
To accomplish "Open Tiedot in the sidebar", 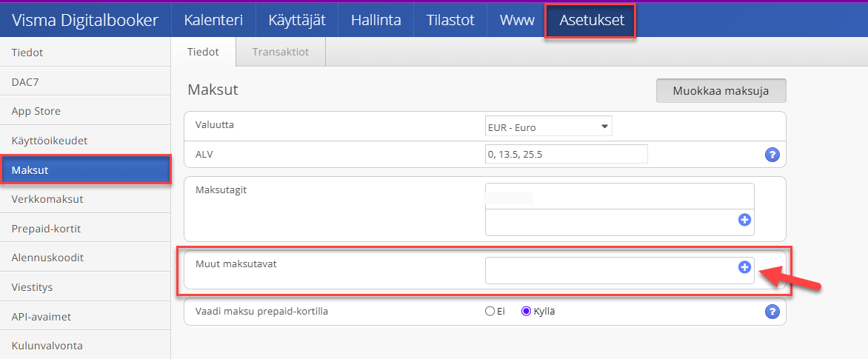I will point(85,53).
